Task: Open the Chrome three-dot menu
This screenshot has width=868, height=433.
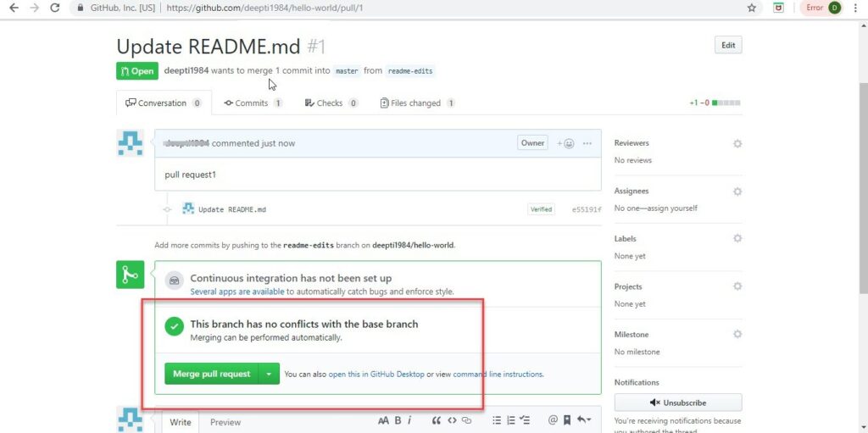Action: click(856, 8)
